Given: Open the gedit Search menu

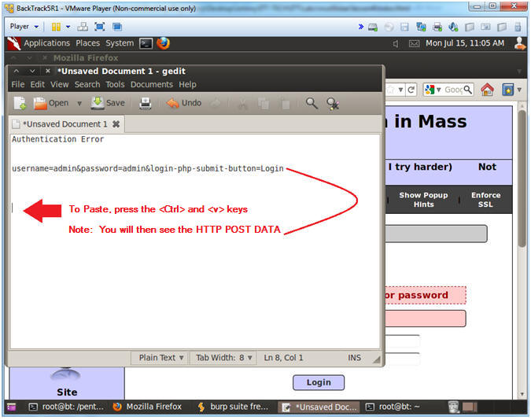Looking at the screenshot, I should pyautogui.click(x=87, y=84).
